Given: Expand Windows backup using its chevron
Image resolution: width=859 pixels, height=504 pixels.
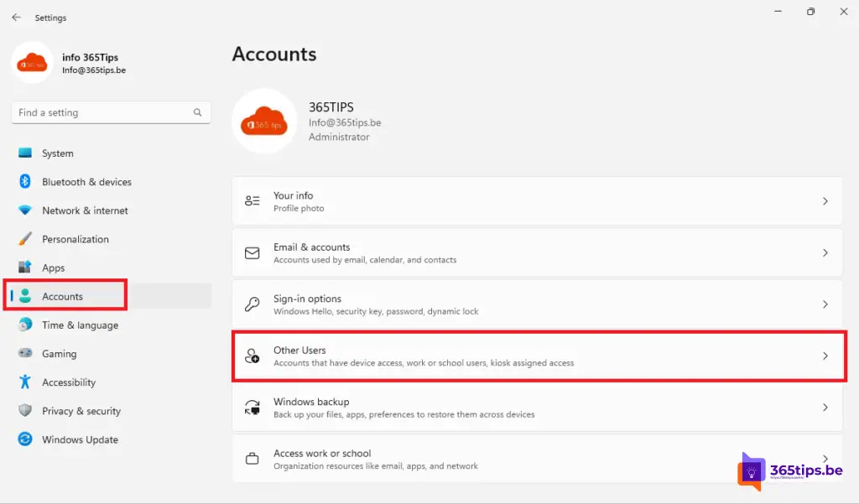Looking at the screenshot, I should tap(825, 408).
